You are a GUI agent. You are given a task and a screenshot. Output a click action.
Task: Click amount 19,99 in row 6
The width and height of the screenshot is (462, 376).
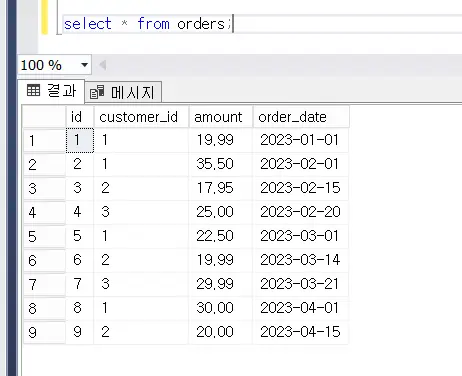pyautogui.click(x=221, y=260)
